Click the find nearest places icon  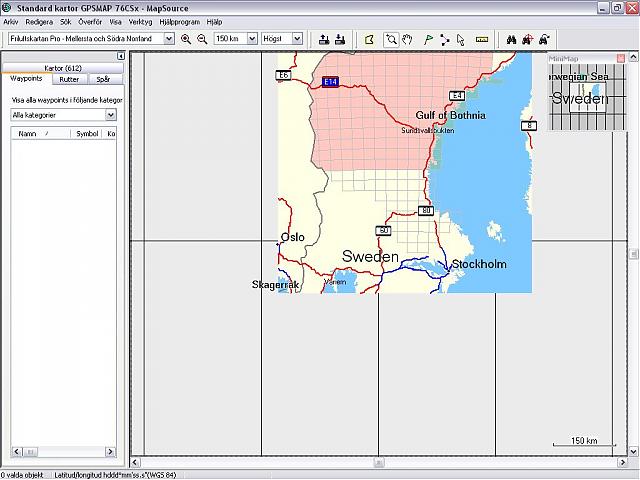click(x=527, y=40)
